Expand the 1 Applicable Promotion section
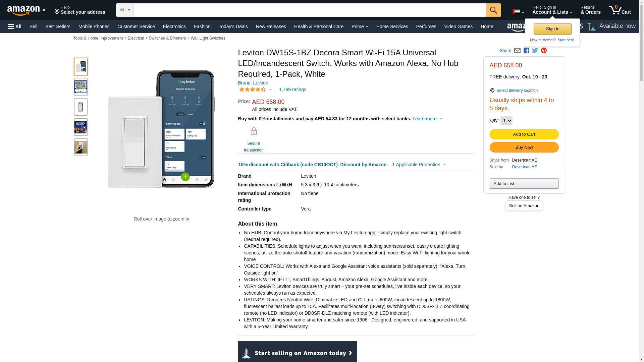Screen dimensions: 644x362 (x=419, y=165)
